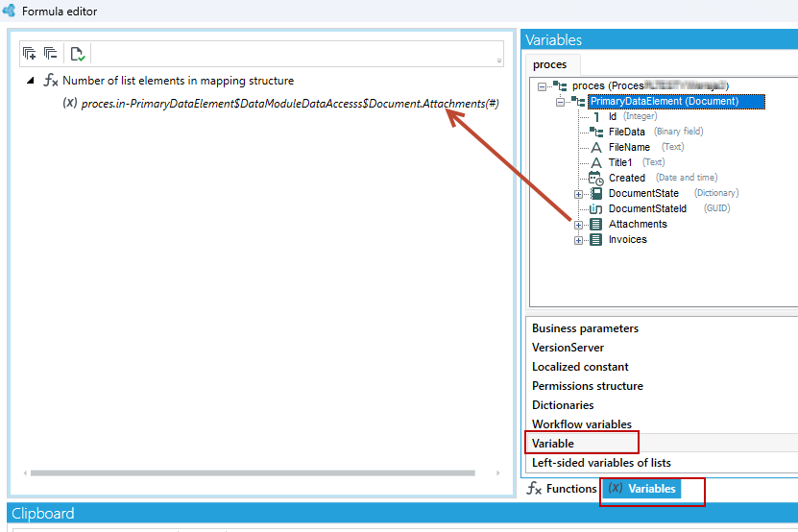Select the Attachments list item

tap(638, 224)
